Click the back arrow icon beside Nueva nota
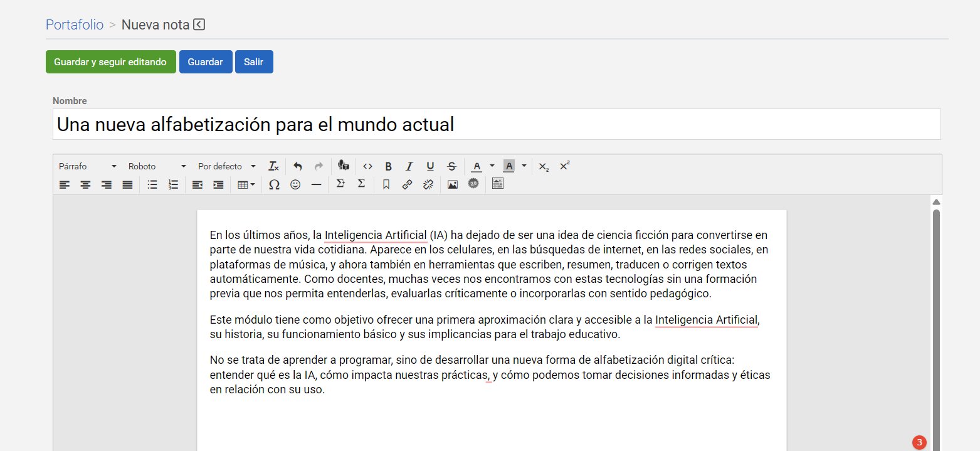The height and width of the screenshot is (451, 980). point(199,24)
